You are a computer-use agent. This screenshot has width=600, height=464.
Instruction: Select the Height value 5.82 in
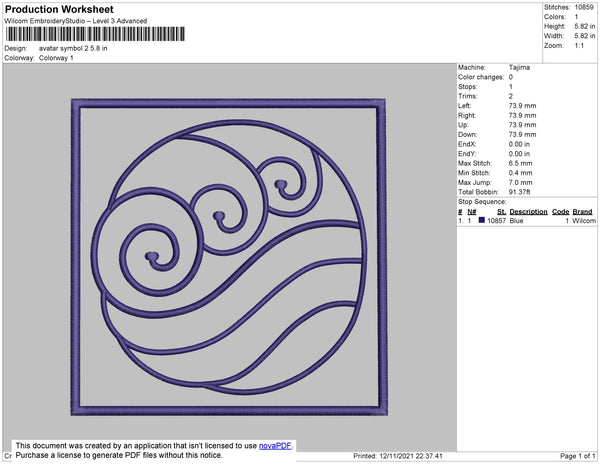(x=584, y=26)
